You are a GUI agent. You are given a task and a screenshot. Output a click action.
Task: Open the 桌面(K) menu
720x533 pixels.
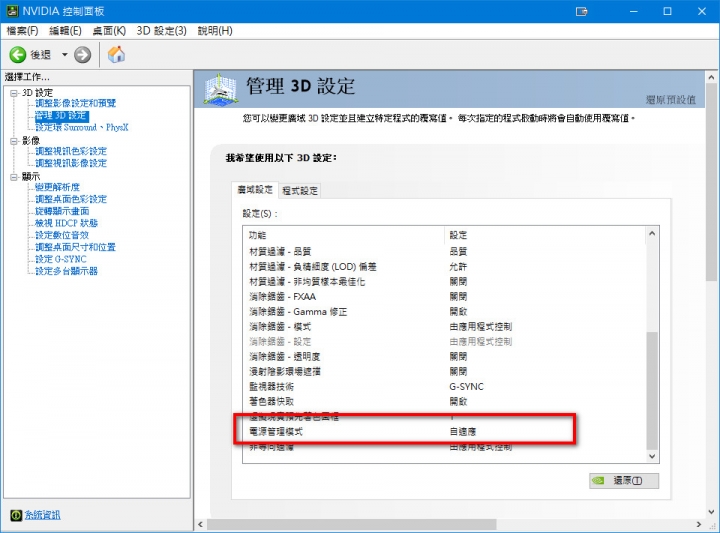coord(109,31)
